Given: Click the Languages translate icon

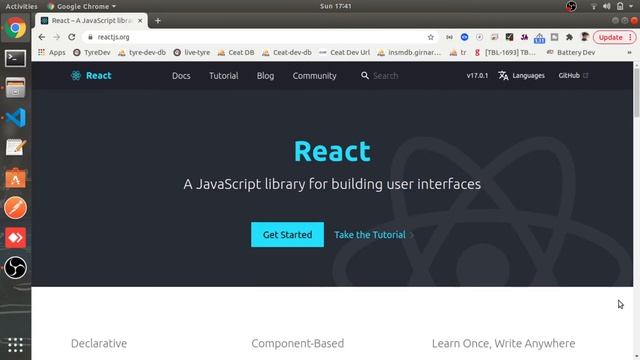Looking at the screenshot, I should click(x=503, y=76).
